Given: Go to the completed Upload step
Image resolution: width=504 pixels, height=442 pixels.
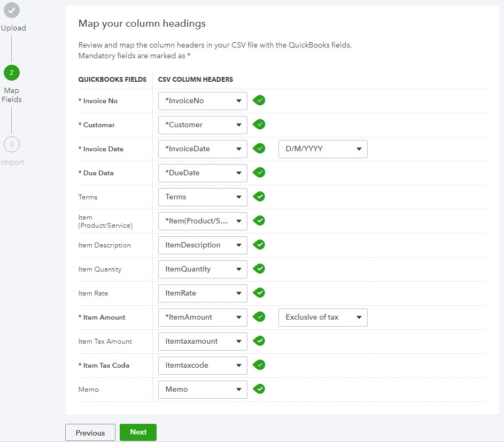Looking at the screenshot, I should [x=11, y=10].
